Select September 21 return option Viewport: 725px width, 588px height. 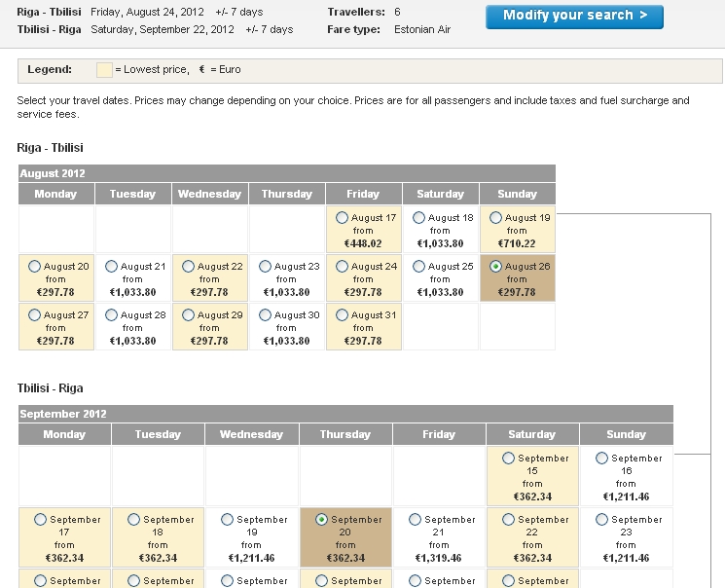click(x=415, y=520)
